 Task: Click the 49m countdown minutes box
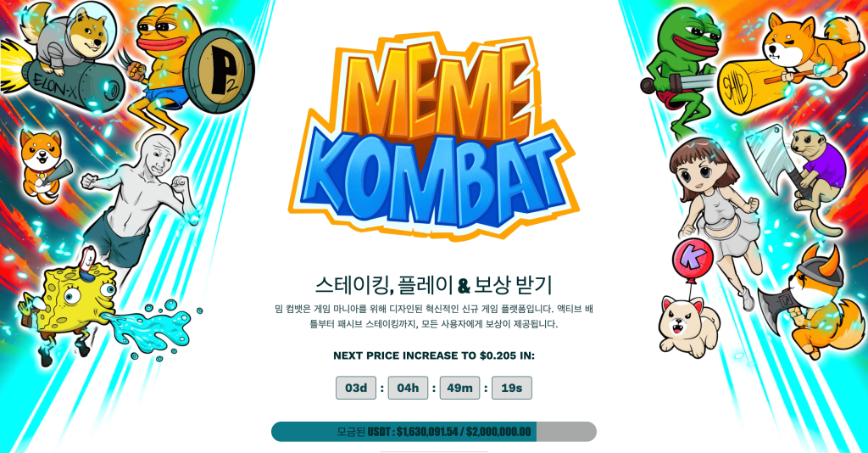tap(460, 388)
